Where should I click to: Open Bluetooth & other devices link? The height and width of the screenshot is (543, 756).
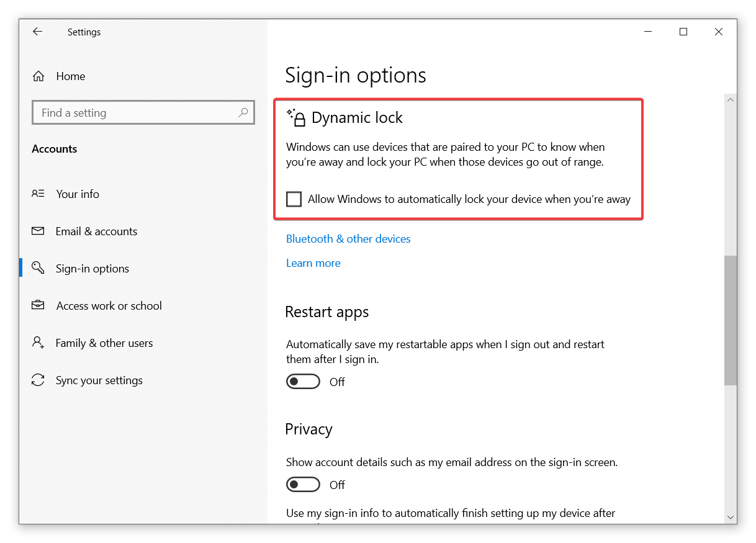[x=348, y=239]
